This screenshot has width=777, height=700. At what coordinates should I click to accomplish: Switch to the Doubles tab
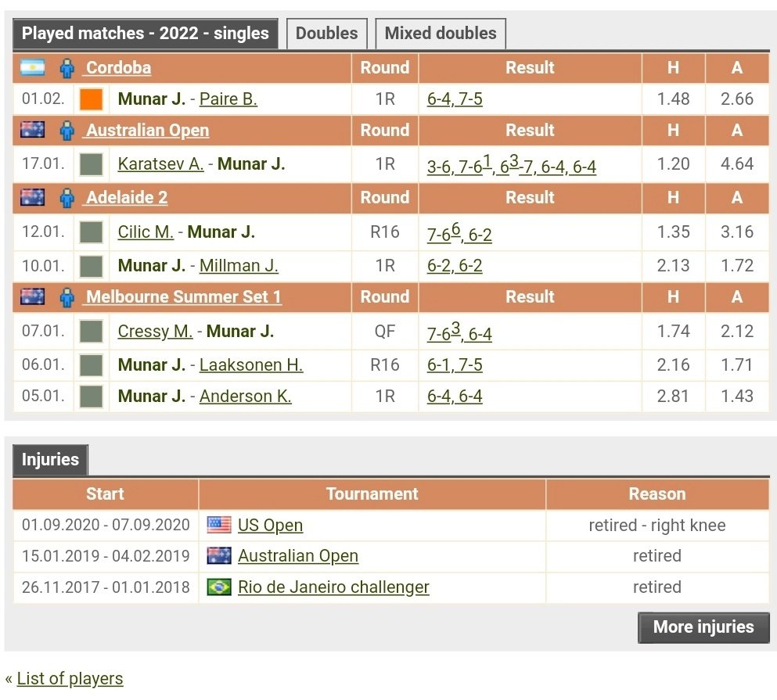(x=326, y=34)
